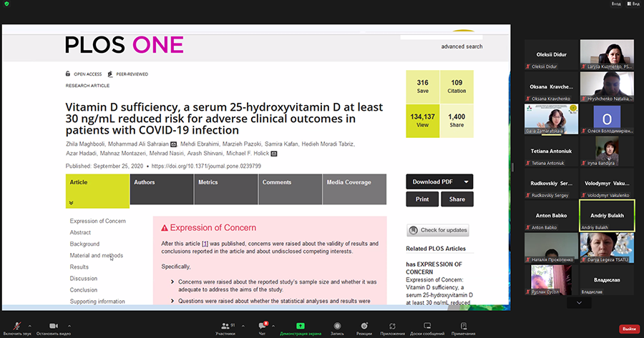This screenshot has width=644, height=338.
Task: Click the 134,137 View metric tile
Action: coord(423,121)
